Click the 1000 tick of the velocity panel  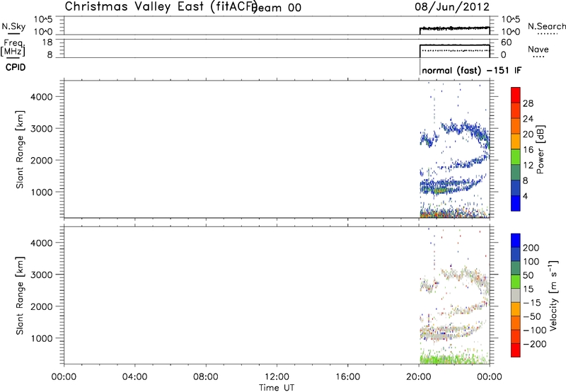(x=42, y=338)
